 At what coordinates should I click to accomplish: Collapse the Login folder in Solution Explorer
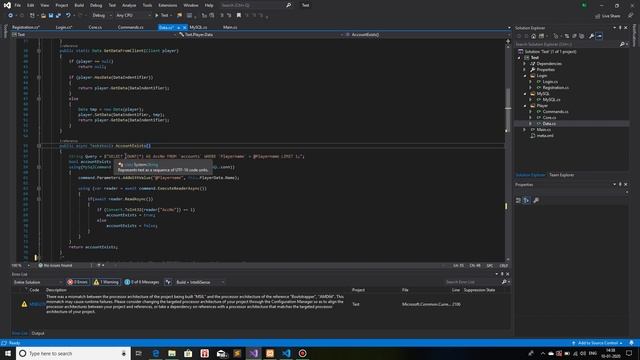tap(525, 76)
